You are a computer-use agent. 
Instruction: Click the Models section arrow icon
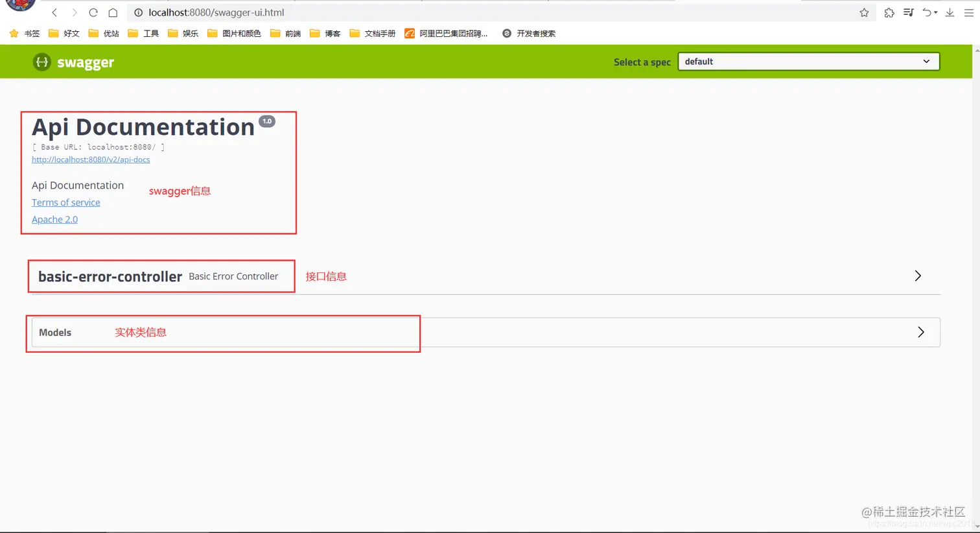click(x=921, y=332)
